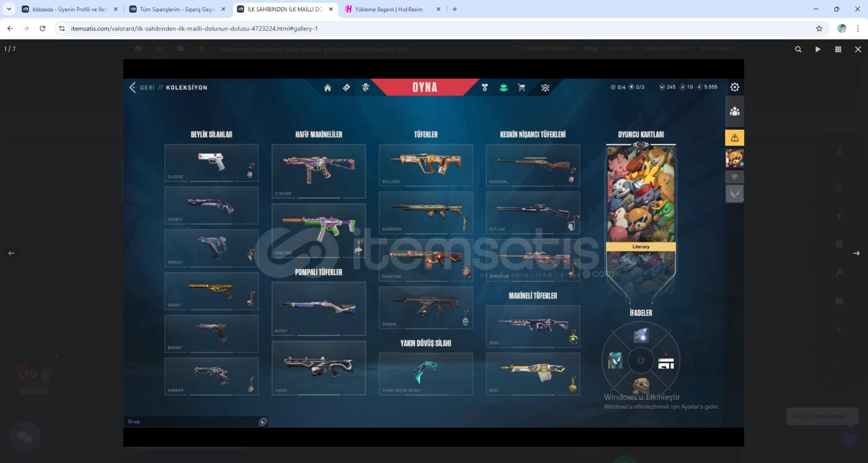Image resolution: width=868 pixels, height=463 pixels.
Task: Click the 'Literary' player card
Action: coord(641,224)
